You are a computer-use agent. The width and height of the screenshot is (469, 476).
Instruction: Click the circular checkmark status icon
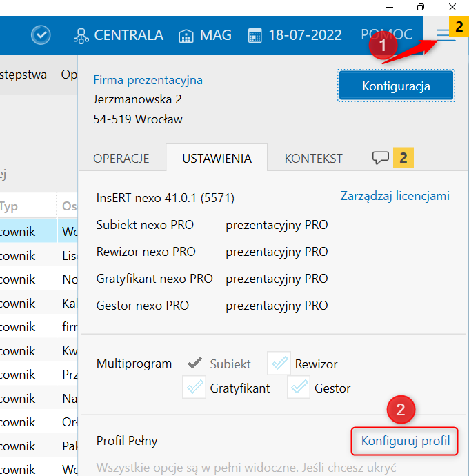click(x=41, y=35)
